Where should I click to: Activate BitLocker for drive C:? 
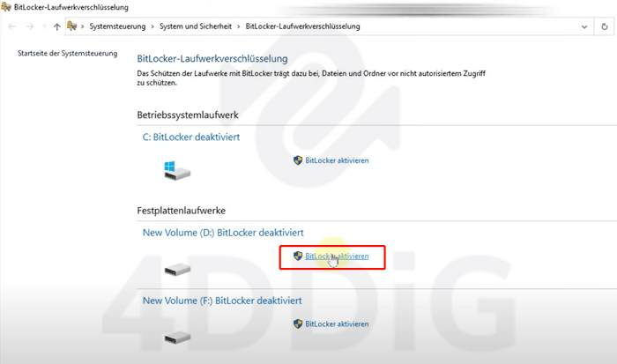click(337, 160)
